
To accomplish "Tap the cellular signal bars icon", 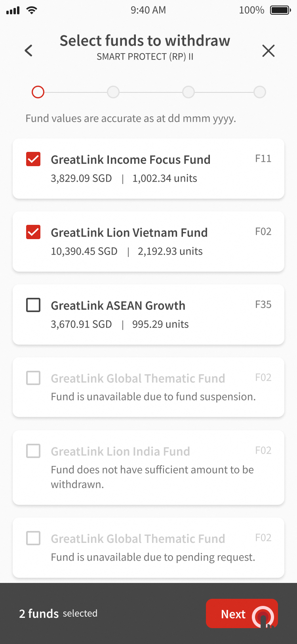I will pos(13,10).
